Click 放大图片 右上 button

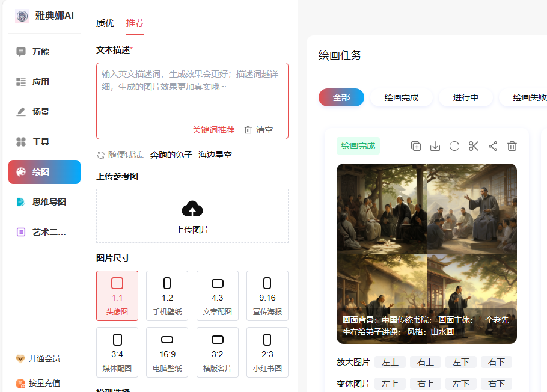pos(426,362)
